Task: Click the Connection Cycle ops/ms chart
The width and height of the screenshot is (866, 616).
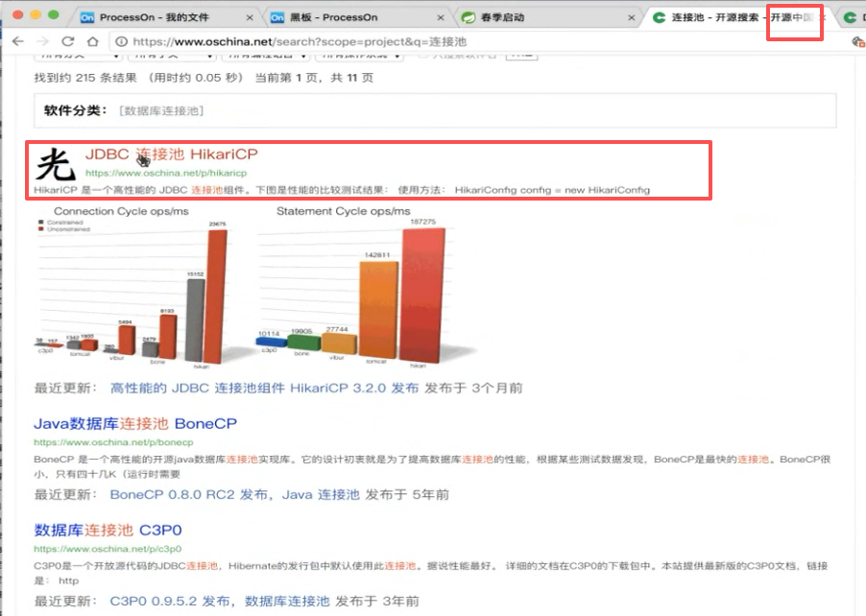Action: pos(132,286)
